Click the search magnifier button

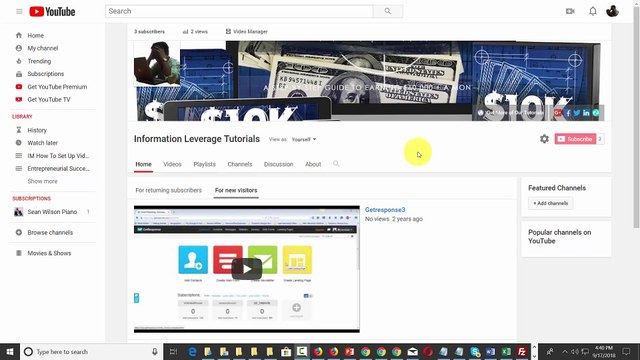coord(388,11)
